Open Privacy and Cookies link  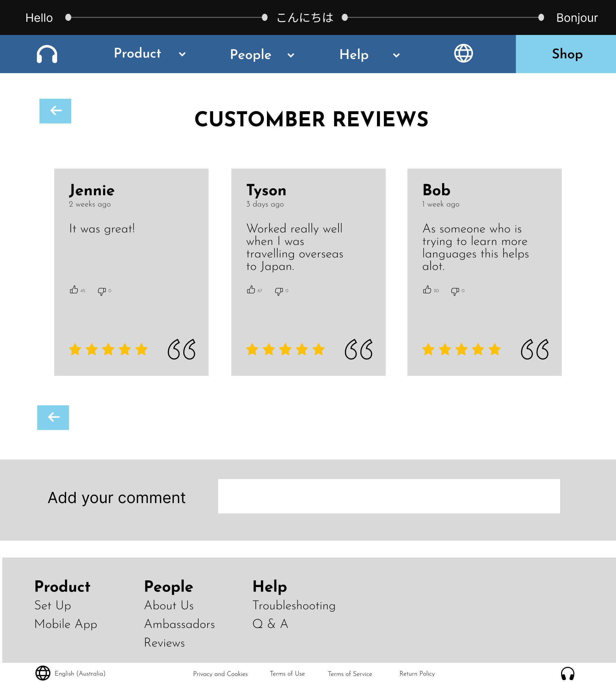tap(220, 674)
